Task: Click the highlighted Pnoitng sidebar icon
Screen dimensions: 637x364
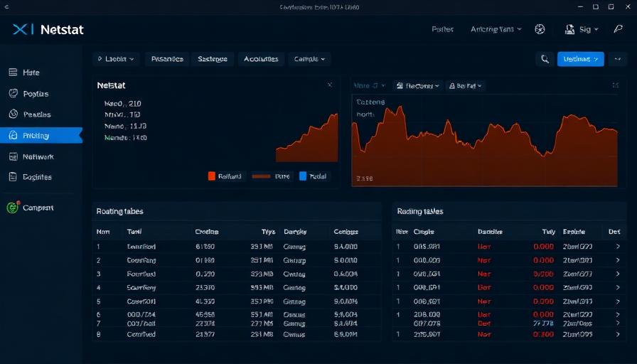Action: 13,135
